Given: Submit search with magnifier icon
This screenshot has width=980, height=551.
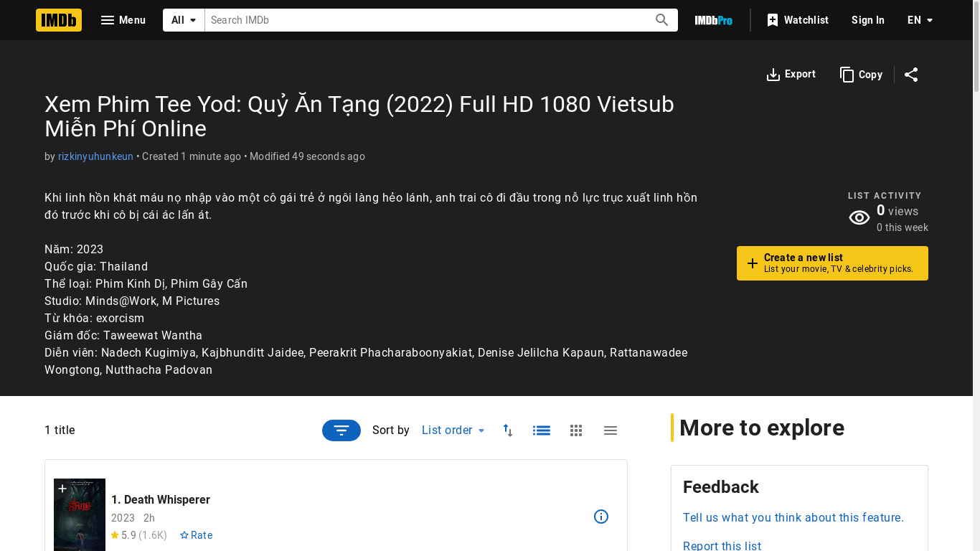Looking at the screenshot, I should (x=662, y=20).
